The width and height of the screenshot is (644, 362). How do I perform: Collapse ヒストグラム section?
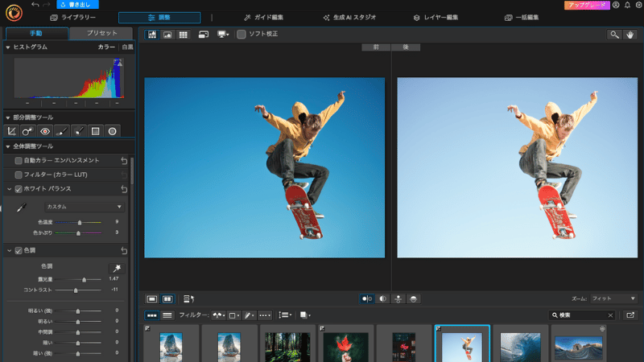click(8, 47)
